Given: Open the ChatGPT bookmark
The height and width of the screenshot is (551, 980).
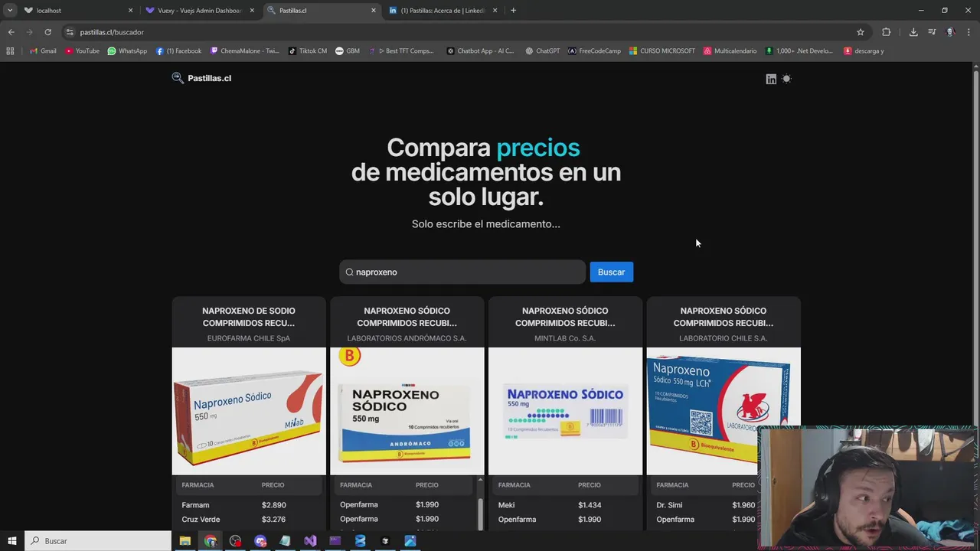Looking at the screenshot, I should tap(542, 51).
